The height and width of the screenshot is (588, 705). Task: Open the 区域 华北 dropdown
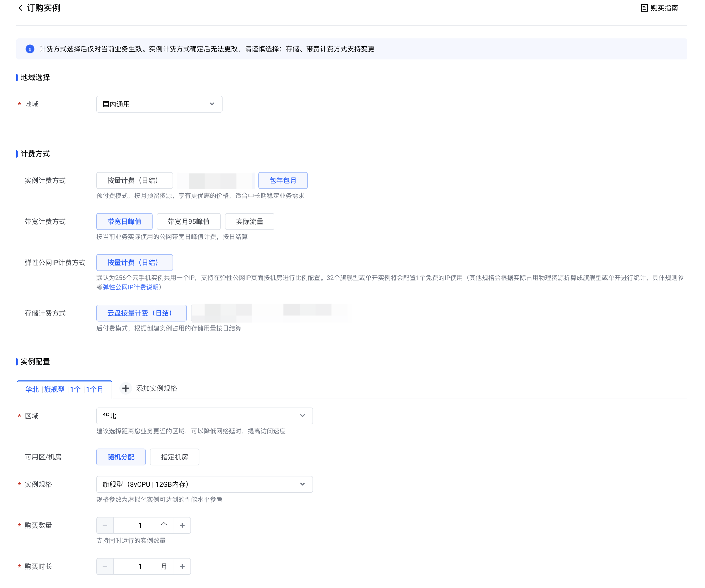tap(204, 416)
